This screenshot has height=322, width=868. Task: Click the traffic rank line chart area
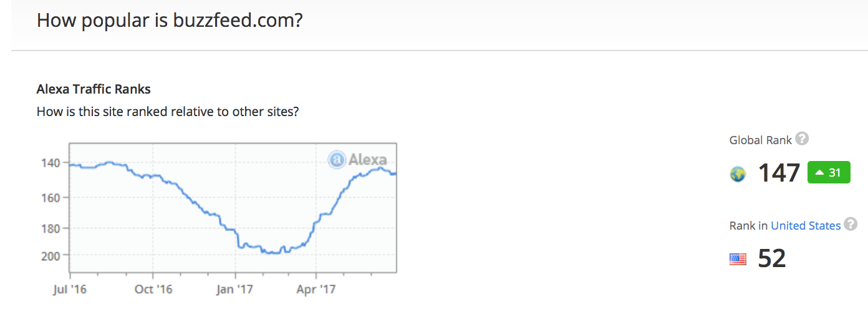pyautogui.click(x=233, y=208)
